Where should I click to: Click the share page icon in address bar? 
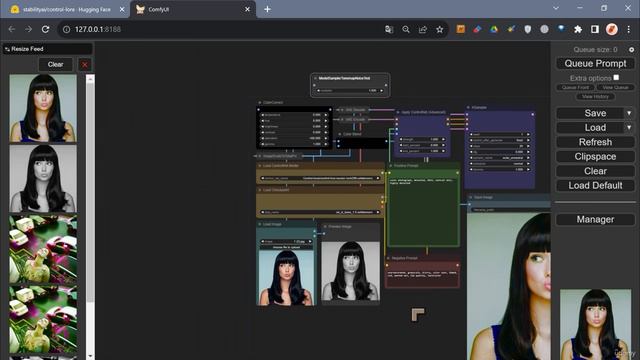coord(422,29)
